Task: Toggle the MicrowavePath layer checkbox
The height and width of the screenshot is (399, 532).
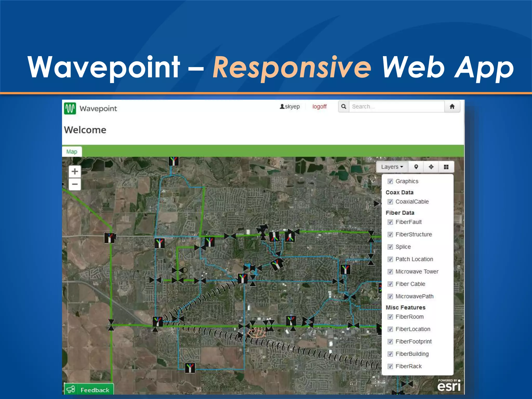Action: pyautogui.click(x=390, y=296)
